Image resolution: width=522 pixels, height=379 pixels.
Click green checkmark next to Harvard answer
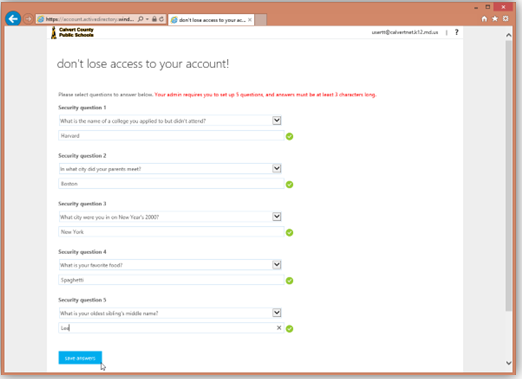[x=290, y=136]
